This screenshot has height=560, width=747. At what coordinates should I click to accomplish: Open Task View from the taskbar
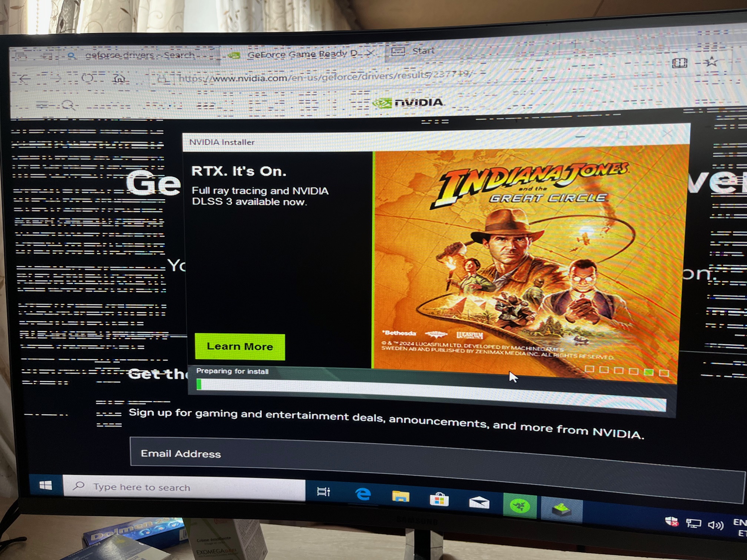click(323, 492)
